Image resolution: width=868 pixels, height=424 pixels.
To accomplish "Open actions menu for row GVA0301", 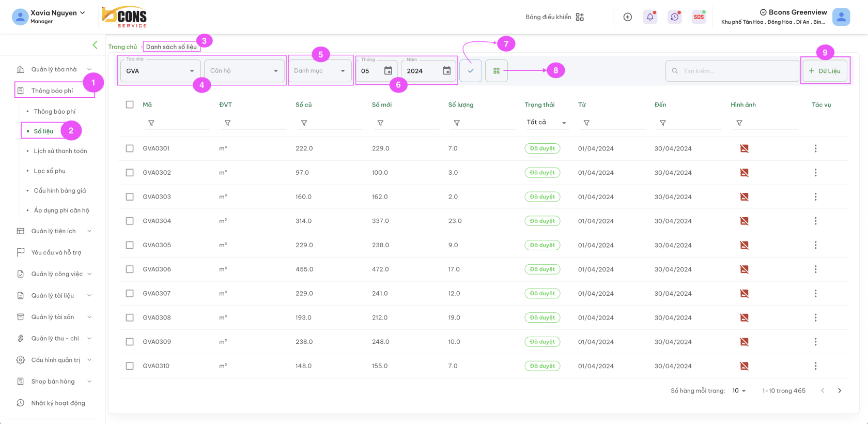I will click(x=815, y=148).
